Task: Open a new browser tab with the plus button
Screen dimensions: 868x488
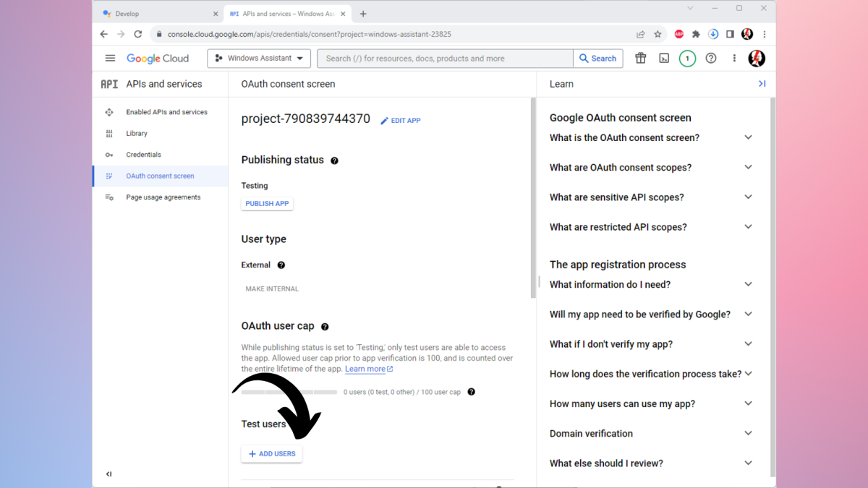Action: click(x=363, y=14)
